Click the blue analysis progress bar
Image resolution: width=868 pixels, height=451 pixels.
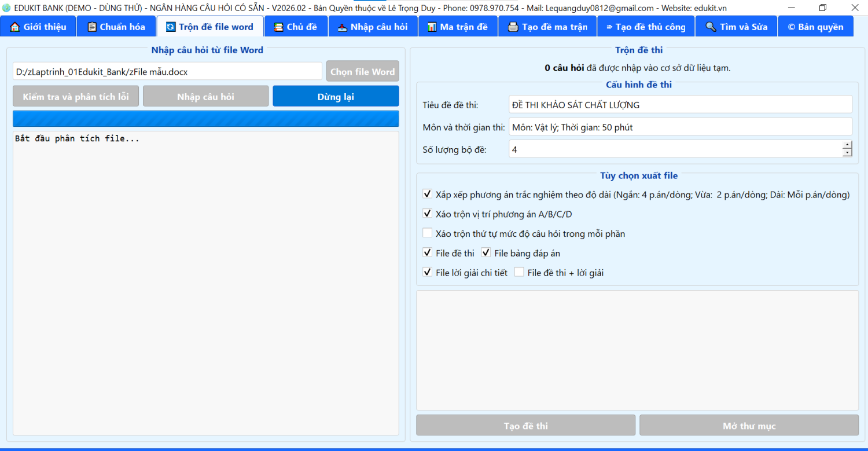205,119
